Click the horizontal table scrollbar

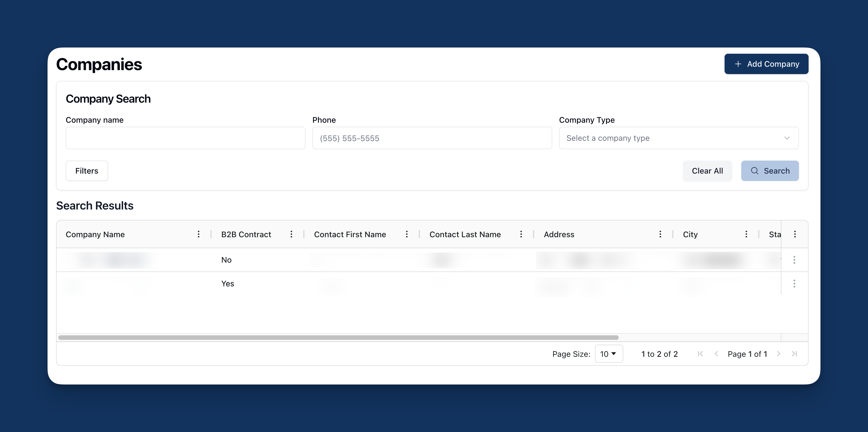coord(338,337)
